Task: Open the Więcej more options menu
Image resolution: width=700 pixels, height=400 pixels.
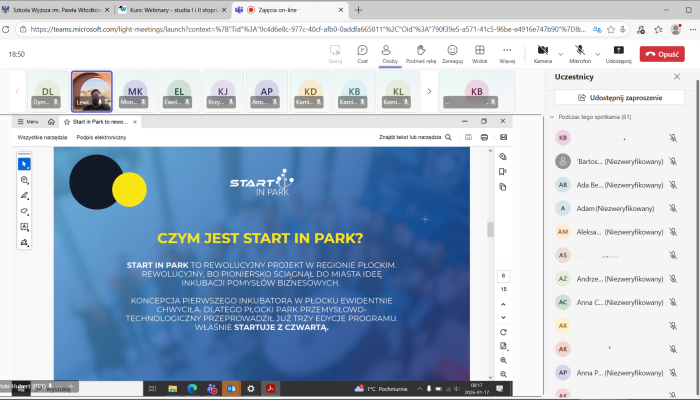Action: point(507,54)
